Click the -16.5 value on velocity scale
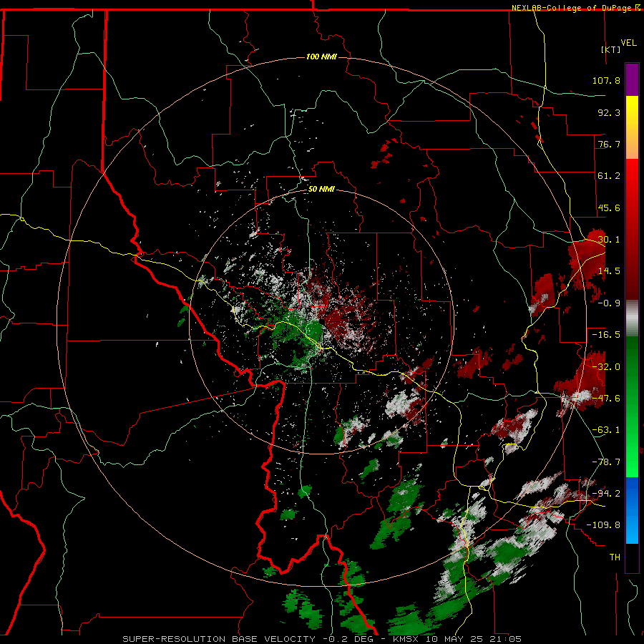Viewport: 644px width, 644px height. tap(606, 335)
